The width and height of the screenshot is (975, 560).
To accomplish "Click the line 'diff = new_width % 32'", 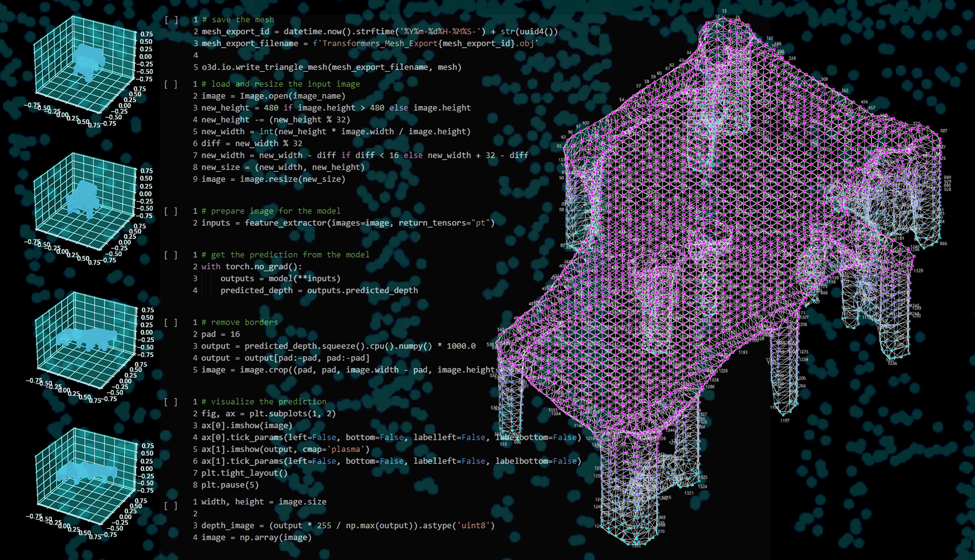I will tap(252, 144).
